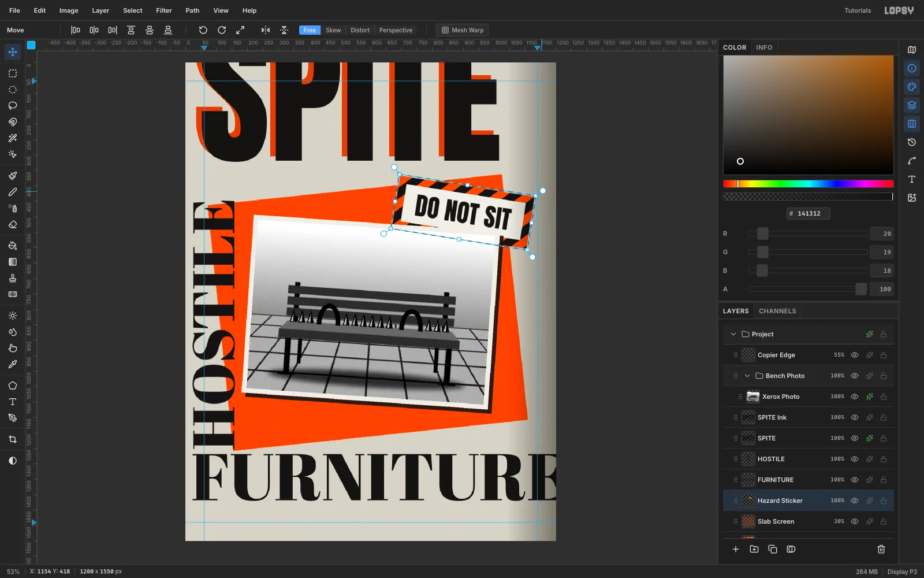Lock the Hazard Sticker layer
The width and height of the screenshot is (924, 578).
(884, 501)
